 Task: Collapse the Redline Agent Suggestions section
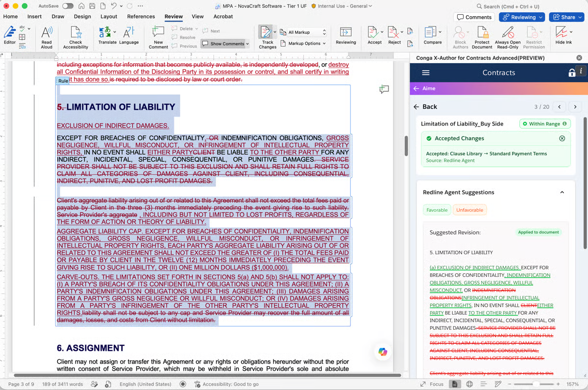[x=562, y=192]
